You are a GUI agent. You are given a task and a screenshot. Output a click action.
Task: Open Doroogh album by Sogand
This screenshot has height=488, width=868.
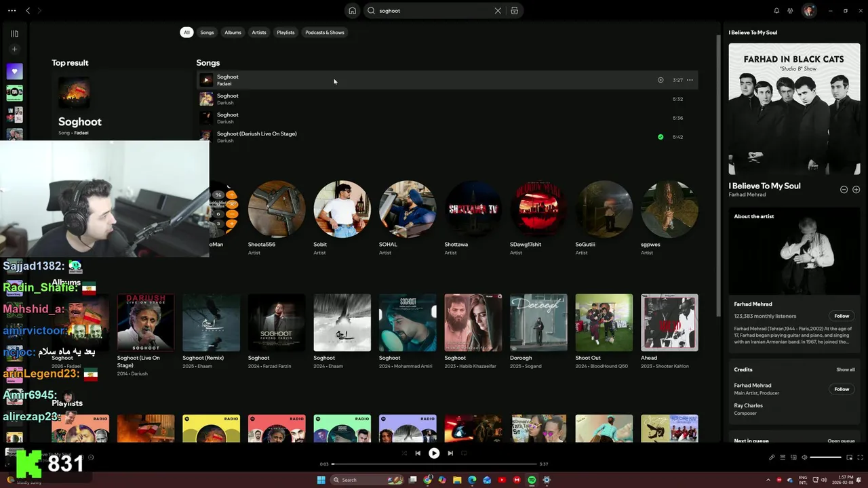(x=538, y=332)
